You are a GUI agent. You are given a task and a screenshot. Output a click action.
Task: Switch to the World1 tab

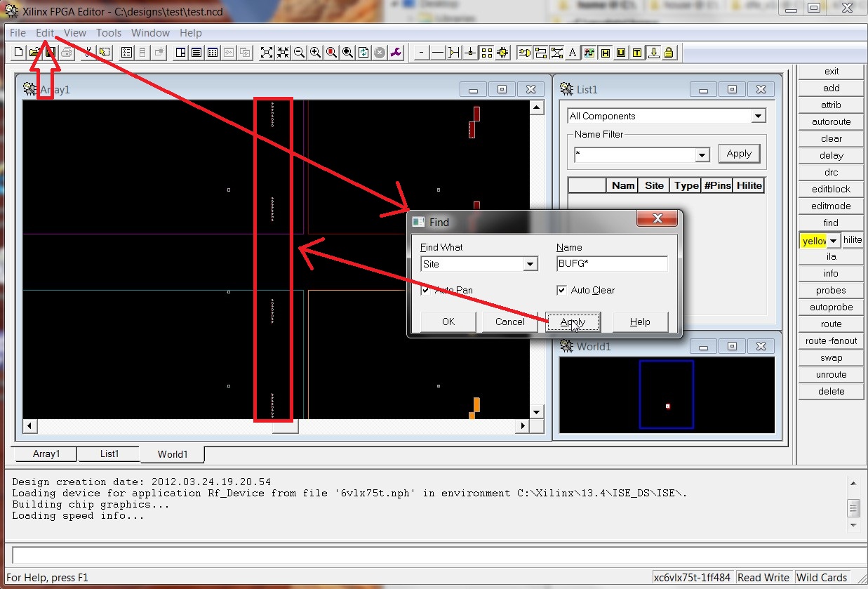pyautogui.click(x=172, y=454)
